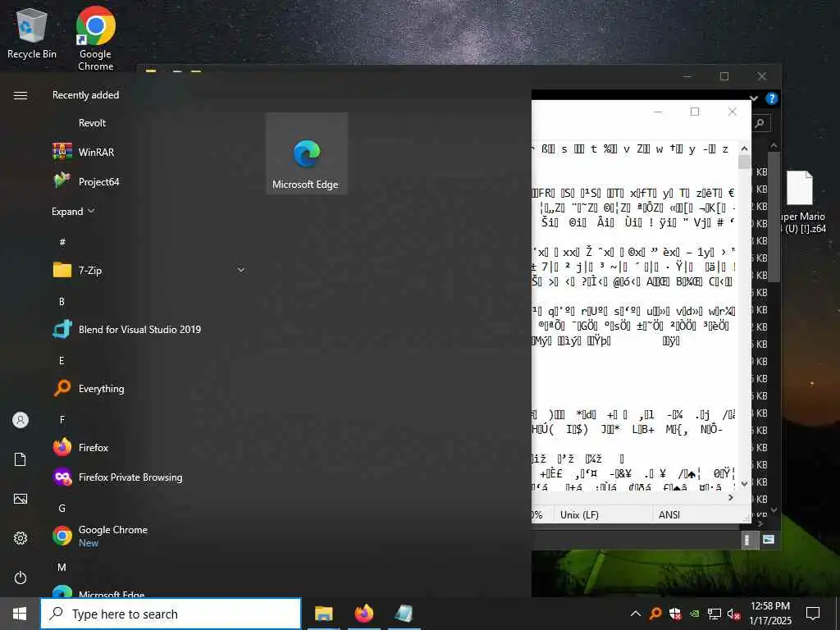Open the Start menu hamburger navigation
The image size is (840, 630).
click(21, 95)
